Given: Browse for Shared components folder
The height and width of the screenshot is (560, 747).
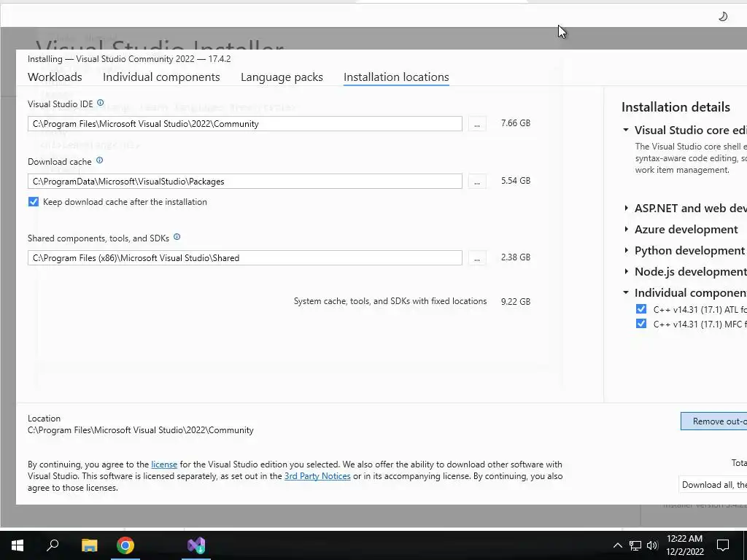Looking at the screenshot, I should (477, 258).
